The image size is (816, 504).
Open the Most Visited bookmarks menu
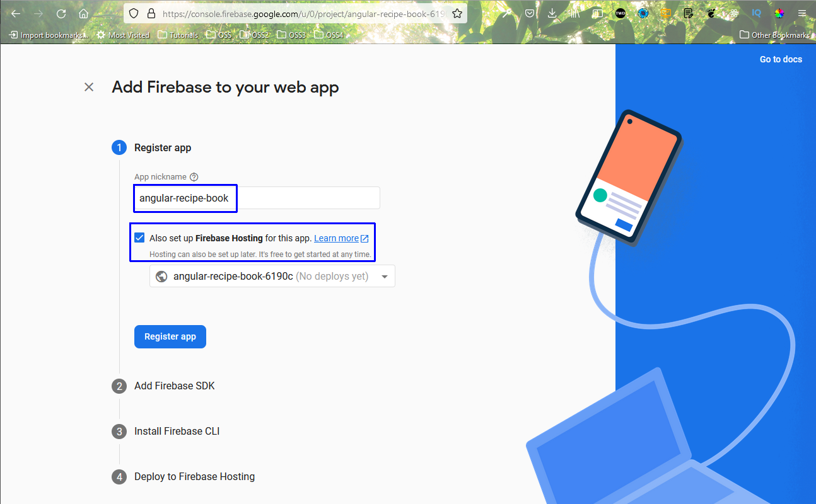[123, 35]
